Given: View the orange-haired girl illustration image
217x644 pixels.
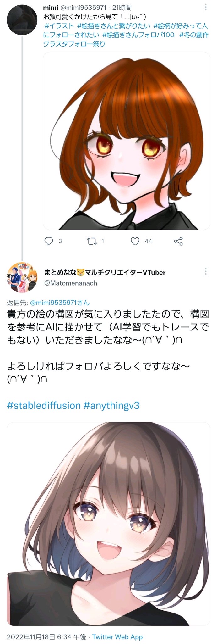Looking at the screenshot, I should pos(127,141).
